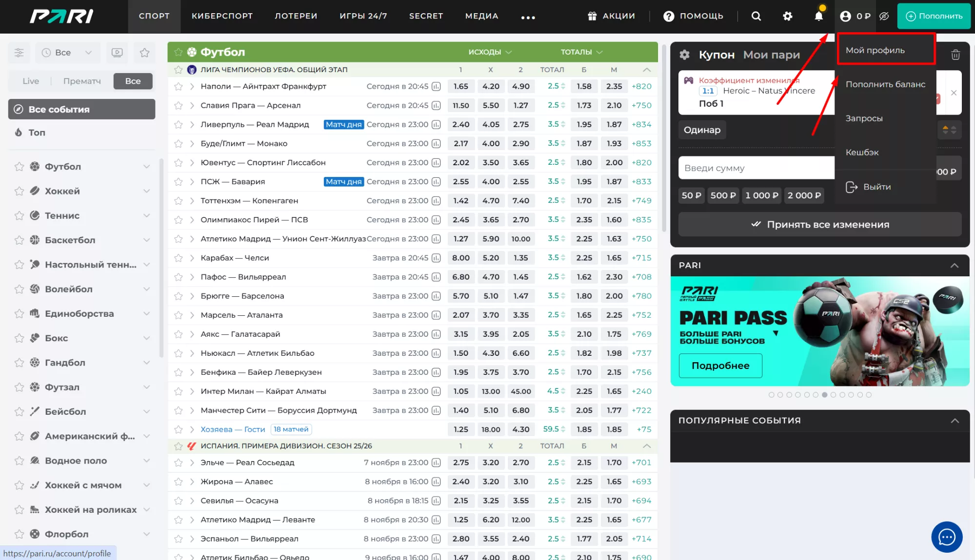
Task: Click the video broadcast filter icon
Action: tap(117, 53)
